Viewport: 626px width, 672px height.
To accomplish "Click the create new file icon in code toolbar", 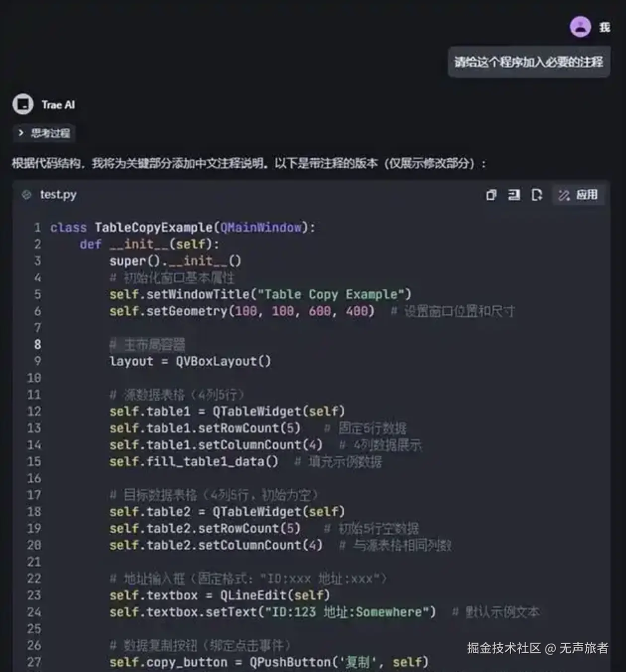I will coord(536,195).
